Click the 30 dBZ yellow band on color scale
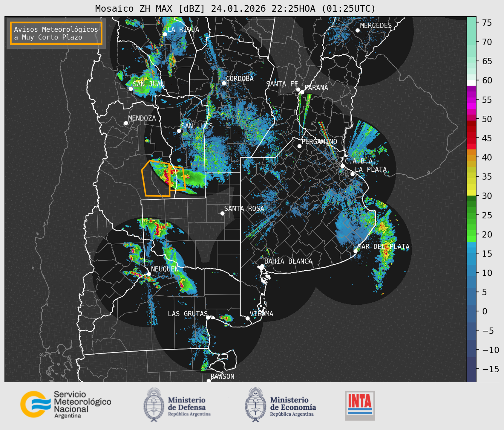 tap(471, 193)
